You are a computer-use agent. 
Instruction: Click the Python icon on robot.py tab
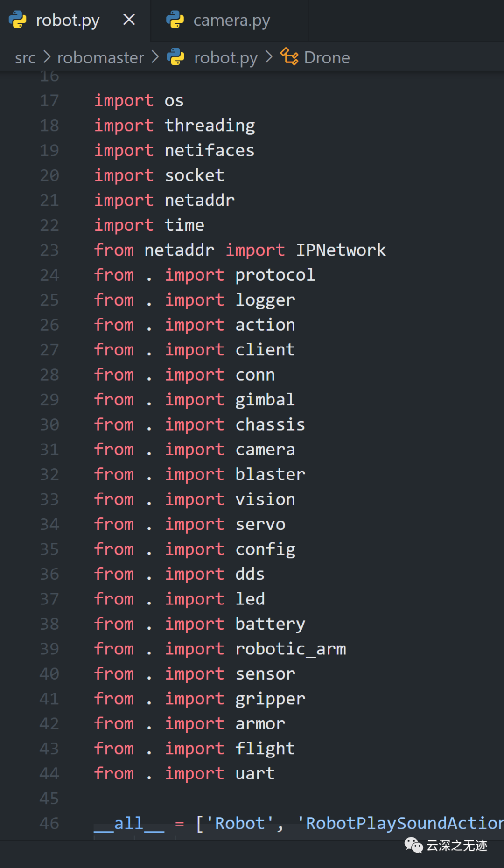pyautogui.click(x=18, y=20)
